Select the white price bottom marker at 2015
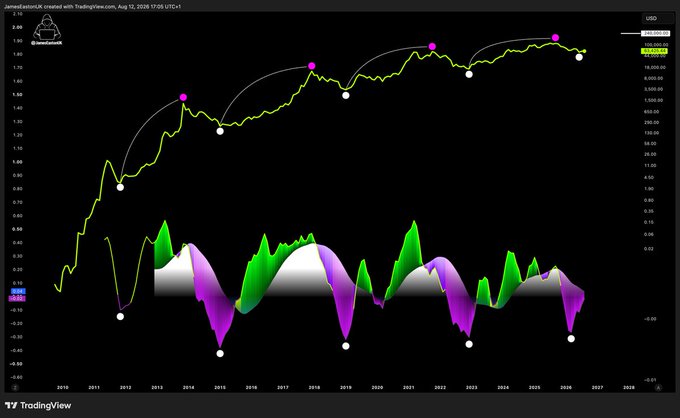The height and width of the screenshot is (418, 680). click(220, 131)
